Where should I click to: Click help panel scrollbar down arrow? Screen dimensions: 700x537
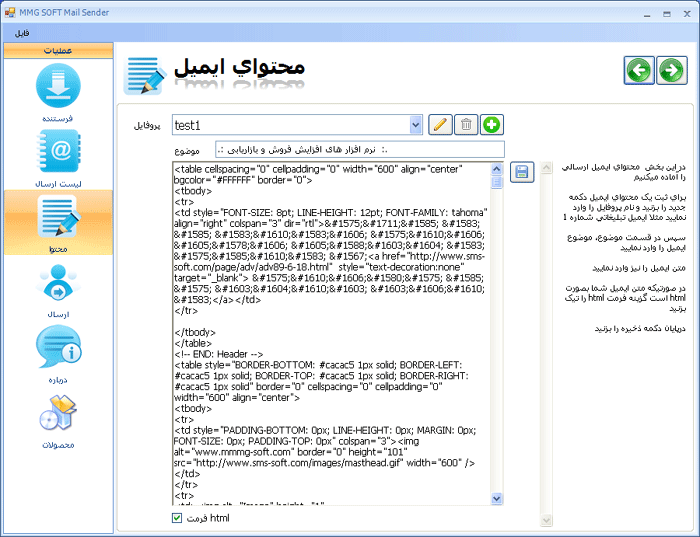[546, 520]
